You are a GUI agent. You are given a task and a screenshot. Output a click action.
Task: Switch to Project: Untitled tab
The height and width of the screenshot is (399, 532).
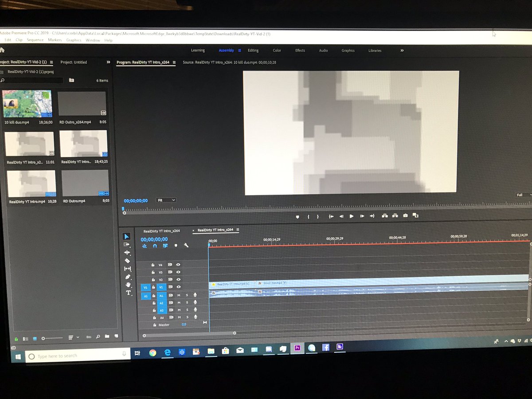pyautogui.click(x=74, y=63)
